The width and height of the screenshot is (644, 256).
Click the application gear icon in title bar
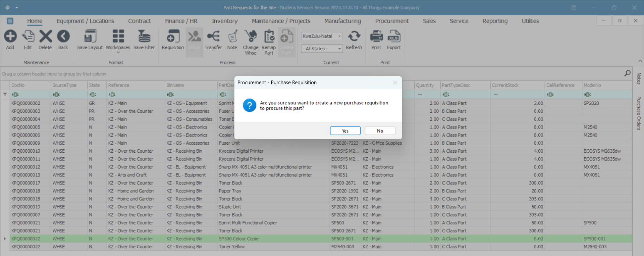tap(7, 7)
